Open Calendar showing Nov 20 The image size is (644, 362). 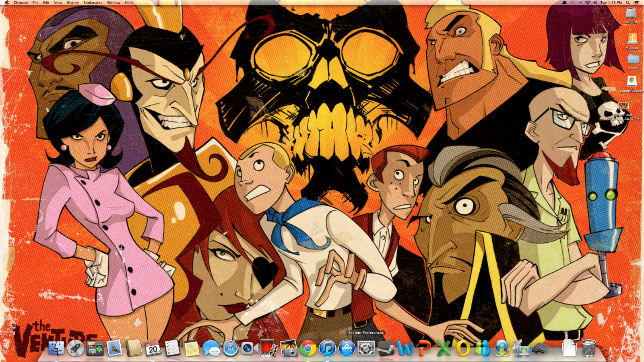(x=153, y=348)
